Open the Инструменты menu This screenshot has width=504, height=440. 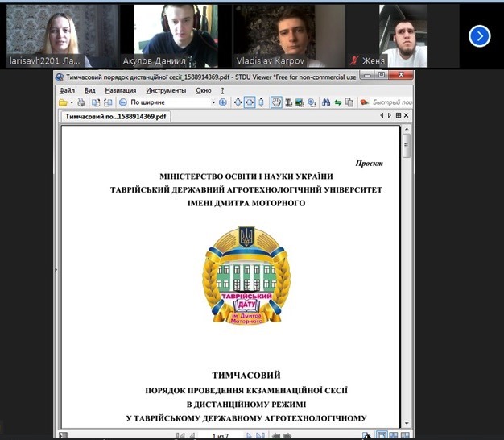tap(166, 91)
